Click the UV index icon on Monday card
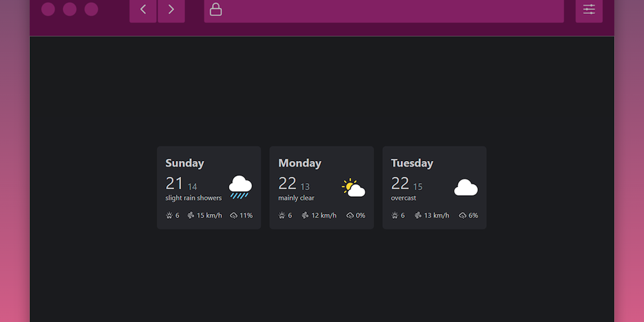The image size is (644, 322). click(x=282, y=215)
